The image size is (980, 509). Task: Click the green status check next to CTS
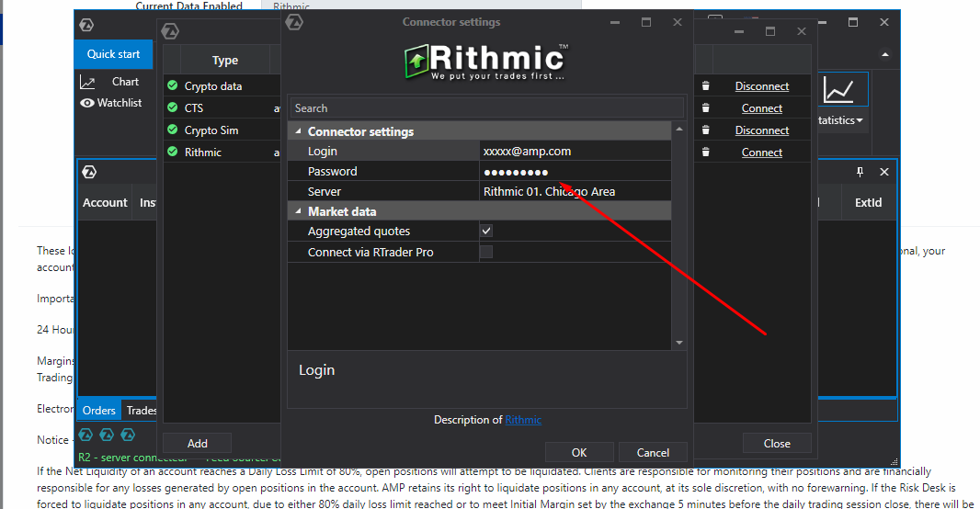173,107
